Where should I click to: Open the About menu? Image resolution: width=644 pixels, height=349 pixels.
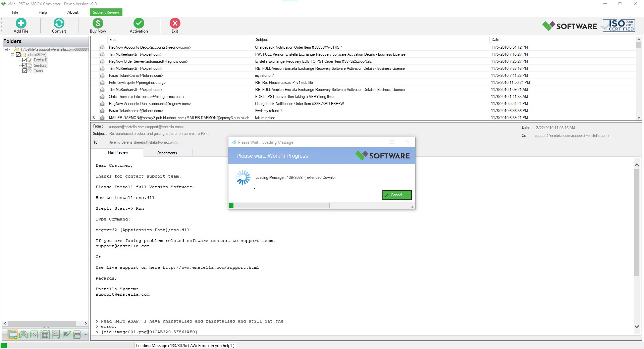pyautogui.click(x=73, y=12)
